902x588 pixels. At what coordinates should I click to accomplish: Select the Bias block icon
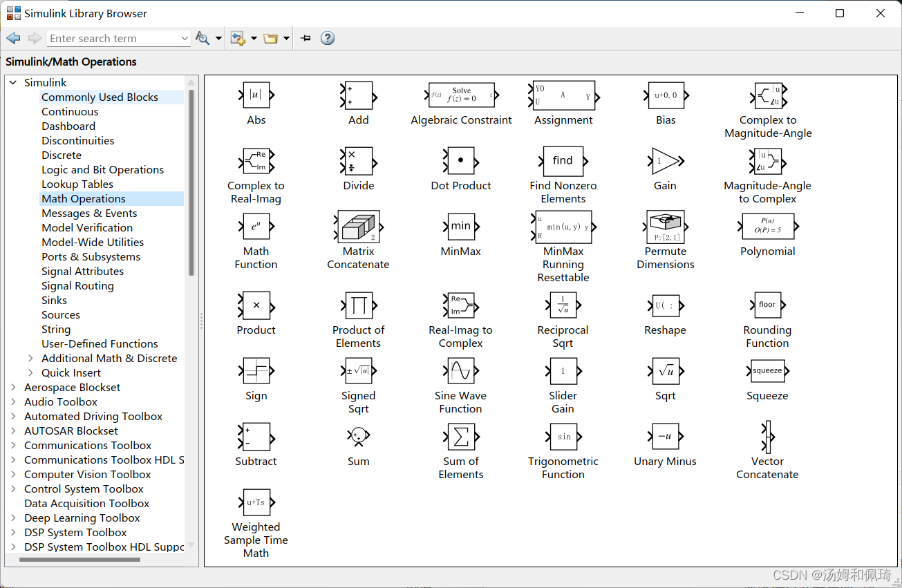(x=666, y=95)
